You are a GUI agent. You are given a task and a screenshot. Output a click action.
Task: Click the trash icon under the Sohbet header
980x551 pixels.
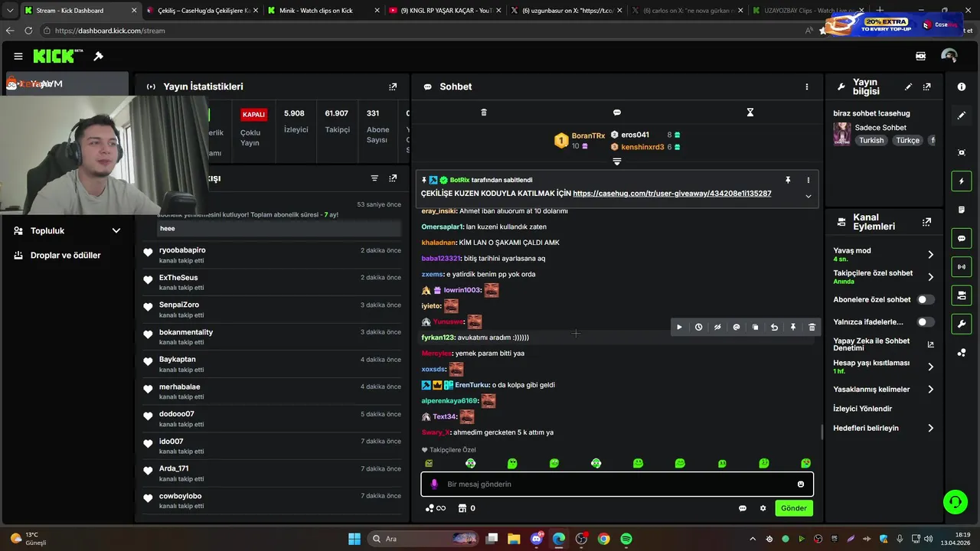coord(484,112)
